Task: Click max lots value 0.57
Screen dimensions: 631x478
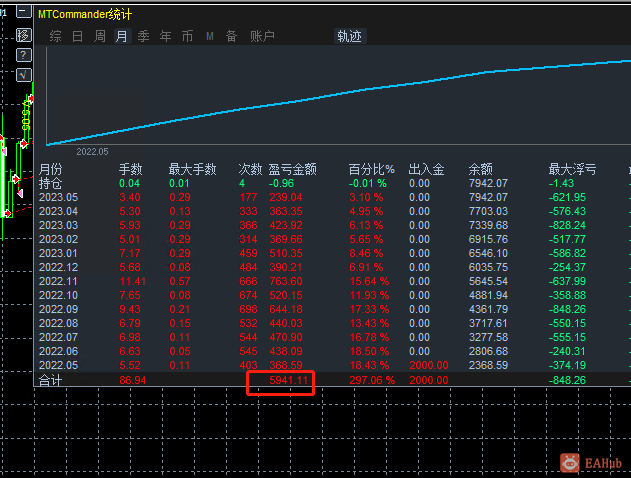Action: pos(180,282)
